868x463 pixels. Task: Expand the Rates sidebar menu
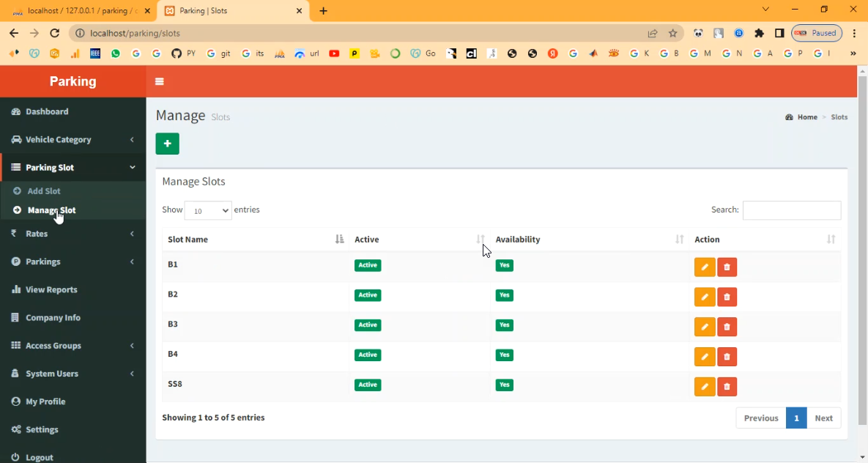point(73,234)
